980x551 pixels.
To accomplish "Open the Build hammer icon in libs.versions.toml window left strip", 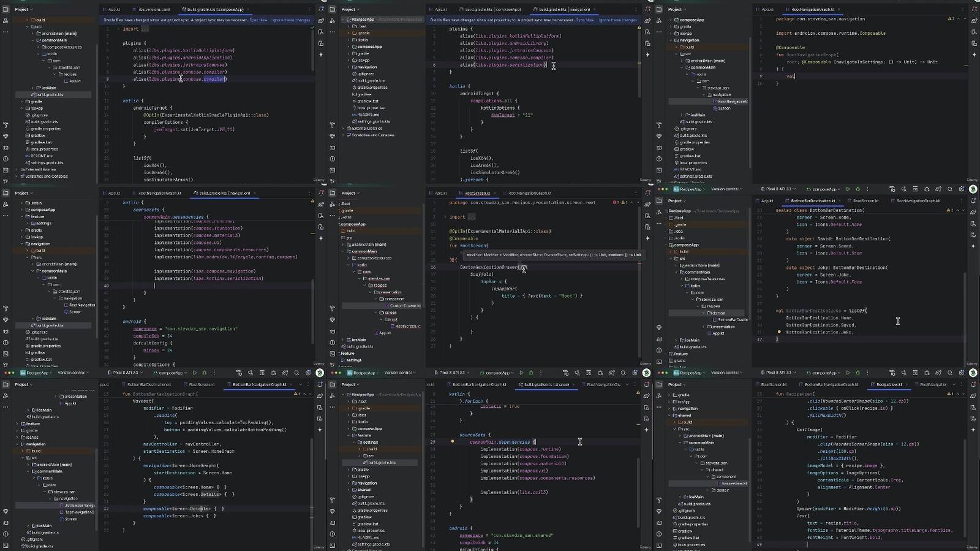I will tap(6, 125).
